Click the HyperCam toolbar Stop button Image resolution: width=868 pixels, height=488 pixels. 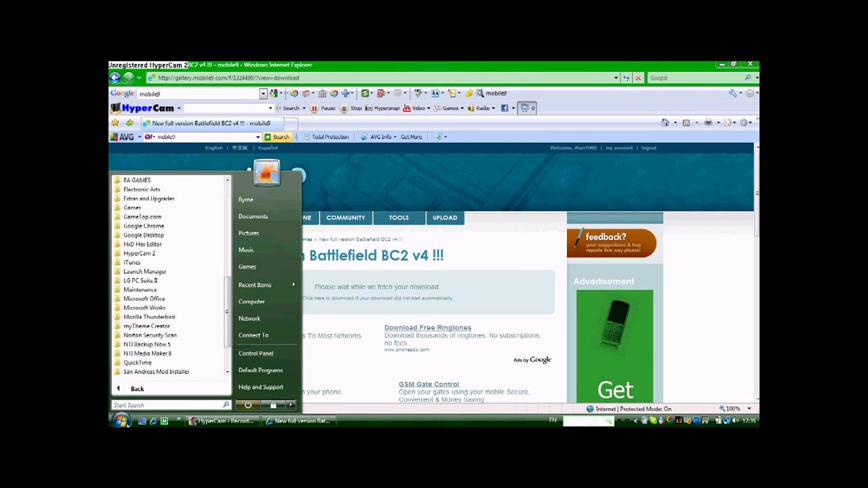coord(351,108)
